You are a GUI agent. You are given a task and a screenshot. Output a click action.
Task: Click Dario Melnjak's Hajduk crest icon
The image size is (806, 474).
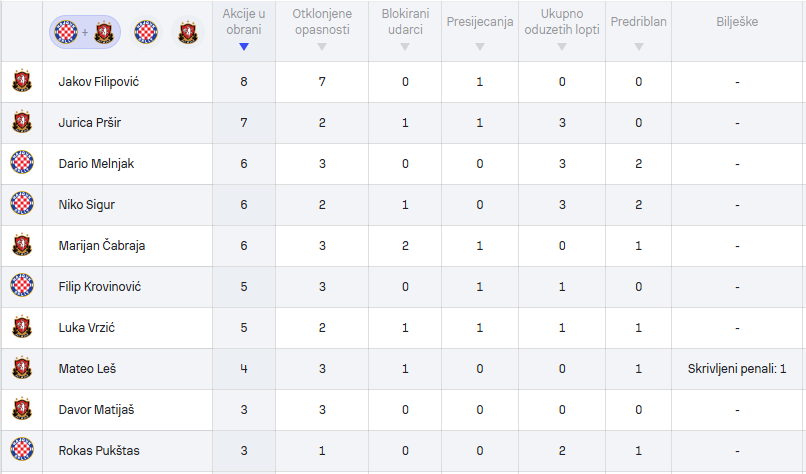[22, 162]
